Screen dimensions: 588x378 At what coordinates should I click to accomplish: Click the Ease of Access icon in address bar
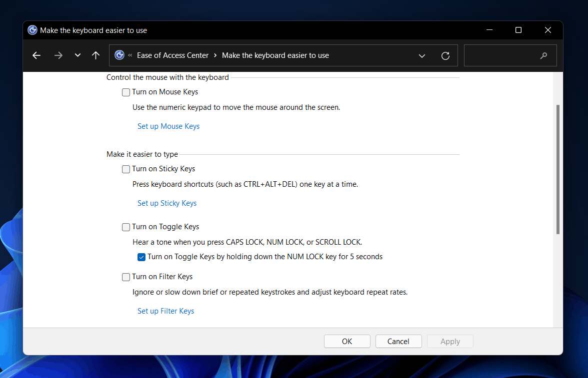[119, 55]
